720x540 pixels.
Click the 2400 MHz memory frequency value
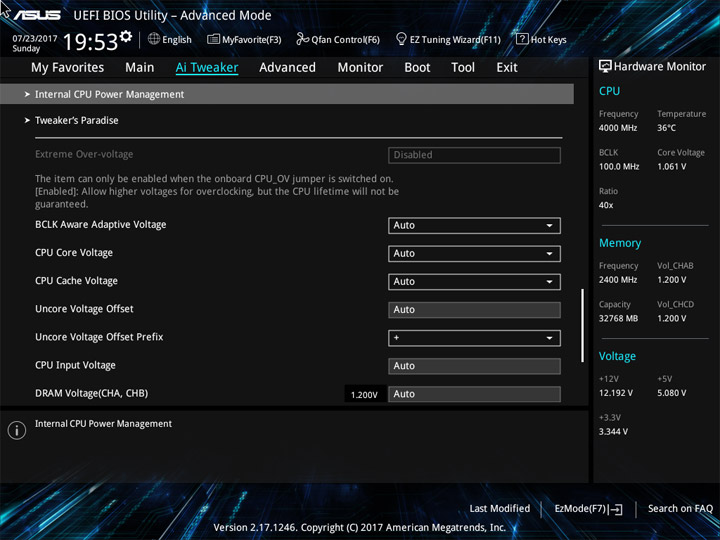coord(618,279)
